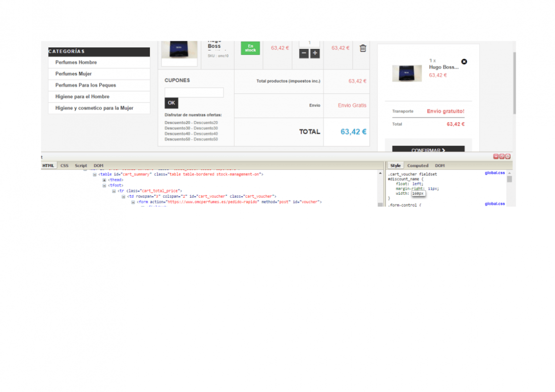Delete the Hugo Boss item with trash icon
555x392 pixels.
point(363,48)
